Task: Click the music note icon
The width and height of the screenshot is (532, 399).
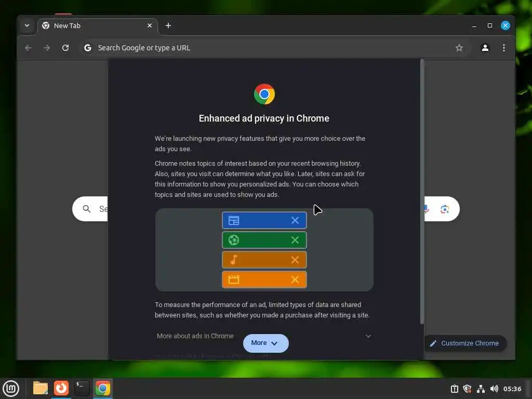Action: pos(234,260)
